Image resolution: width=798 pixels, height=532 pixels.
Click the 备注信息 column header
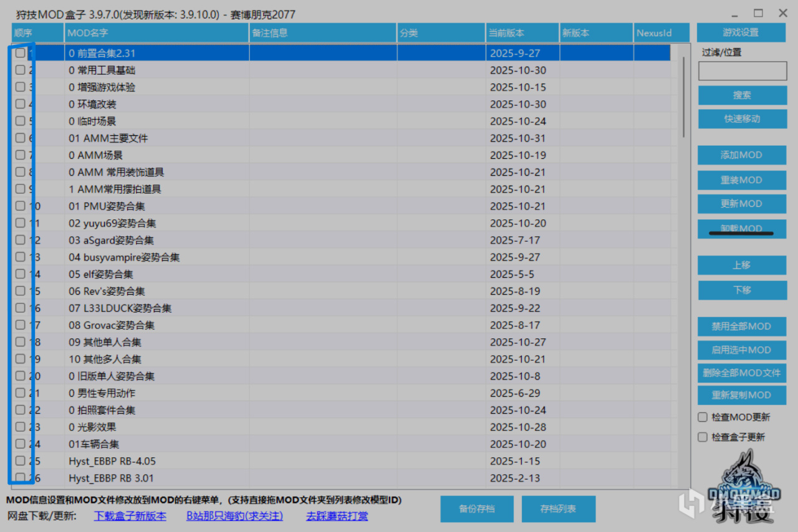[323, 33]
